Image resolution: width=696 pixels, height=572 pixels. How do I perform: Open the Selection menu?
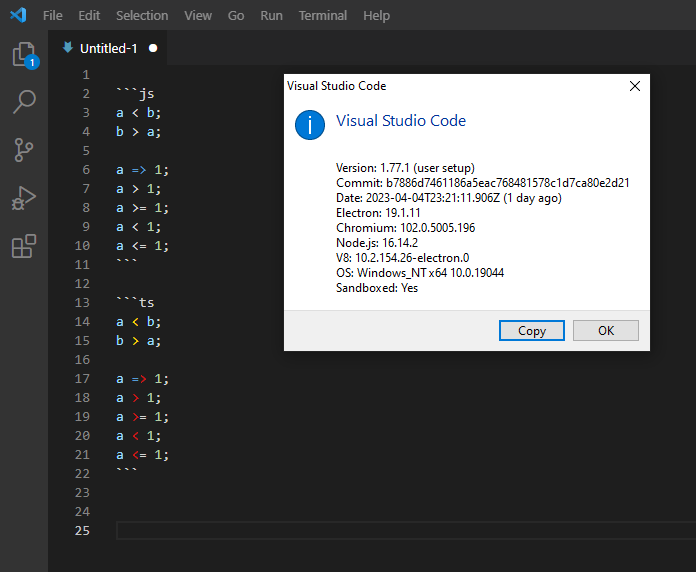tap(142, 16)
